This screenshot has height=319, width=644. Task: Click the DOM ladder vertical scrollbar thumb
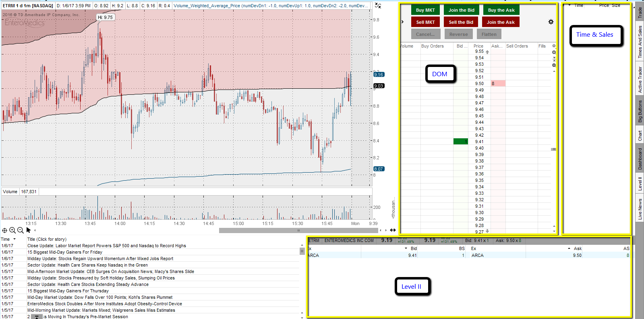[554, 149]
